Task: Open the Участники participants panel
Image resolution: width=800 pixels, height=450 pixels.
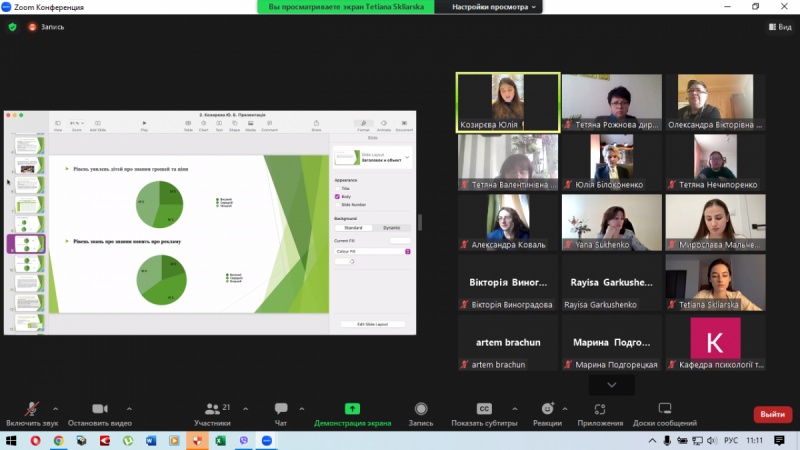Action: 212,409
